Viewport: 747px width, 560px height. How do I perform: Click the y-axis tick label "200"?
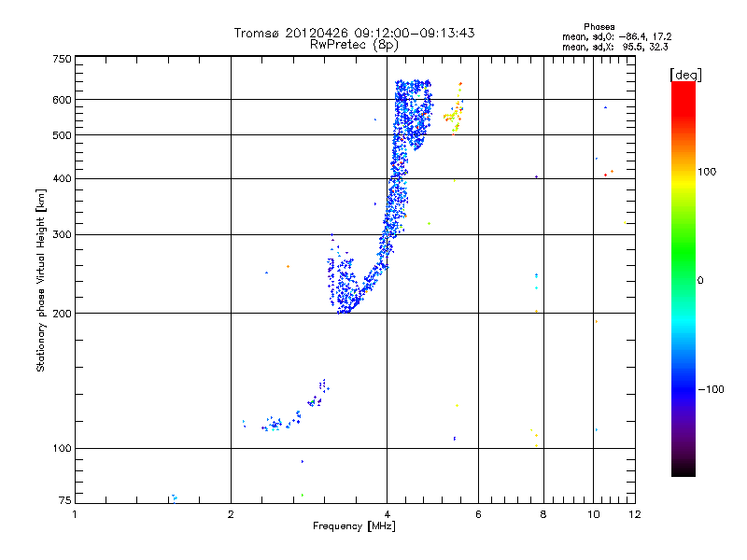coord(62,314)
